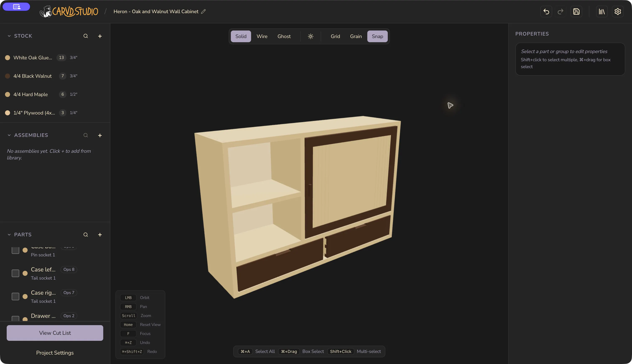Click White Oak color swatch
632x364 pixels.
click(x=8, y=57)
